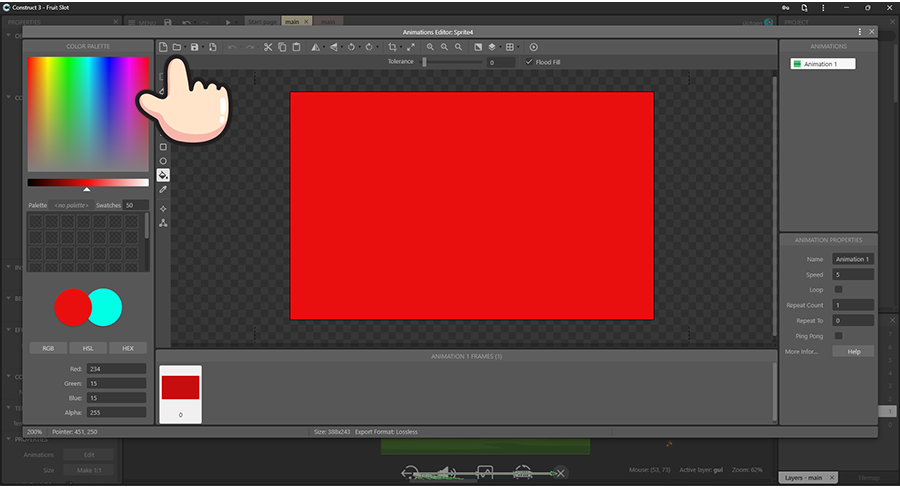Open the save options dropdown arrow

(x=203, y=47)
